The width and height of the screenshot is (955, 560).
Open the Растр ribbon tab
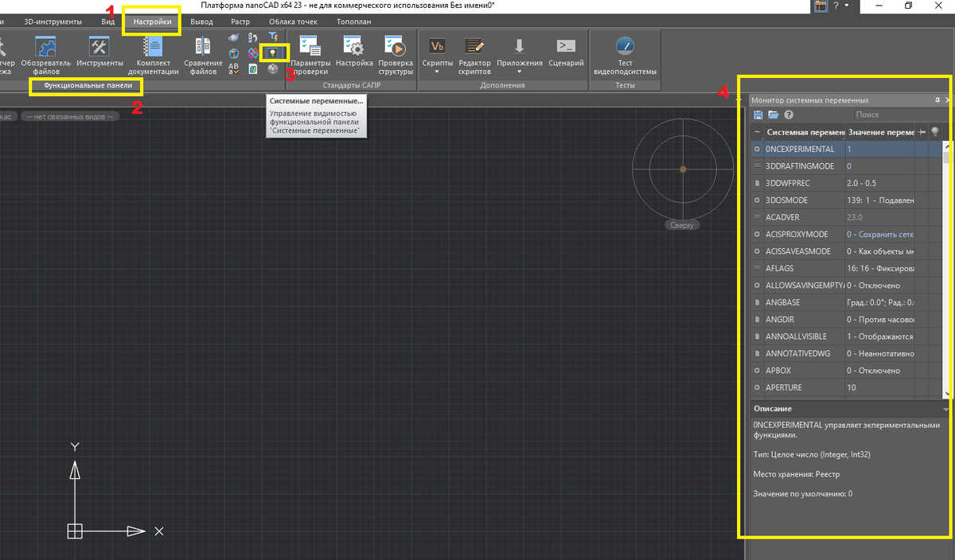pyautogui.click(x=240, y=21)
